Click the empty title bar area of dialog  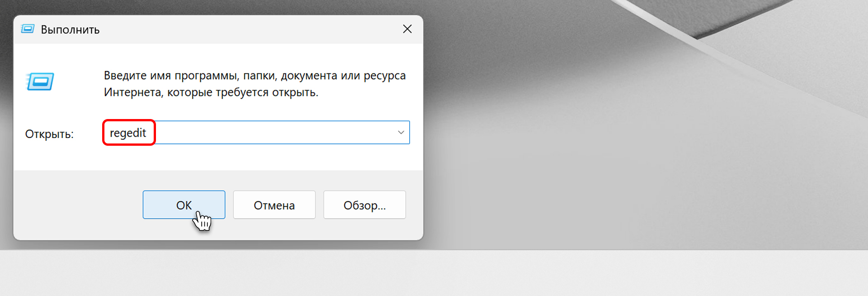[x=249, y=29]
